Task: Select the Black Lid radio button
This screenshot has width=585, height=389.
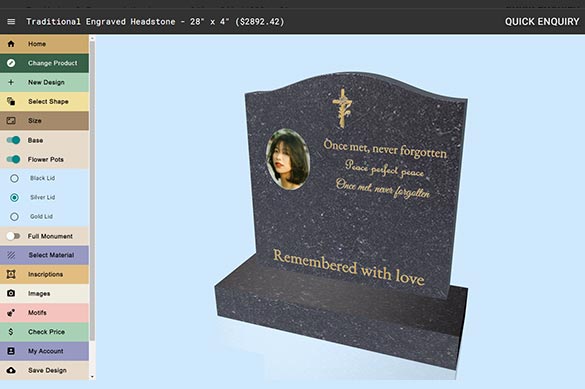Action: pos(14,178)
